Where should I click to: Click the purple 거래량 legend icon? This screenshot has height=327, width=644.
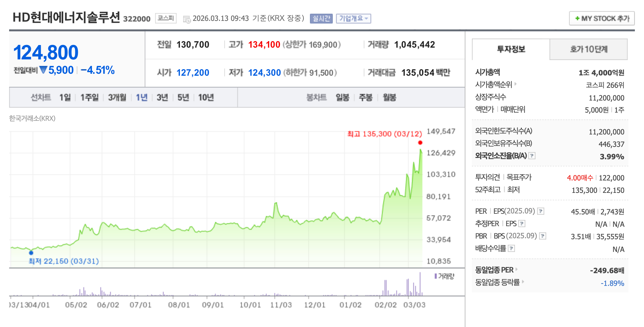pos(435,276)
